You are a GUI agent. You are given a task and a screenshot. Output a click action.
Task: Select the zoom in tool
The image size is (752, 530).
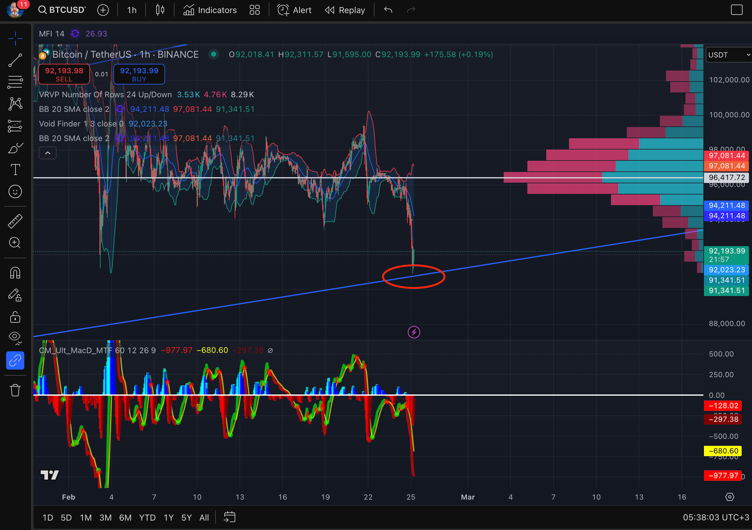click(15, 243)
